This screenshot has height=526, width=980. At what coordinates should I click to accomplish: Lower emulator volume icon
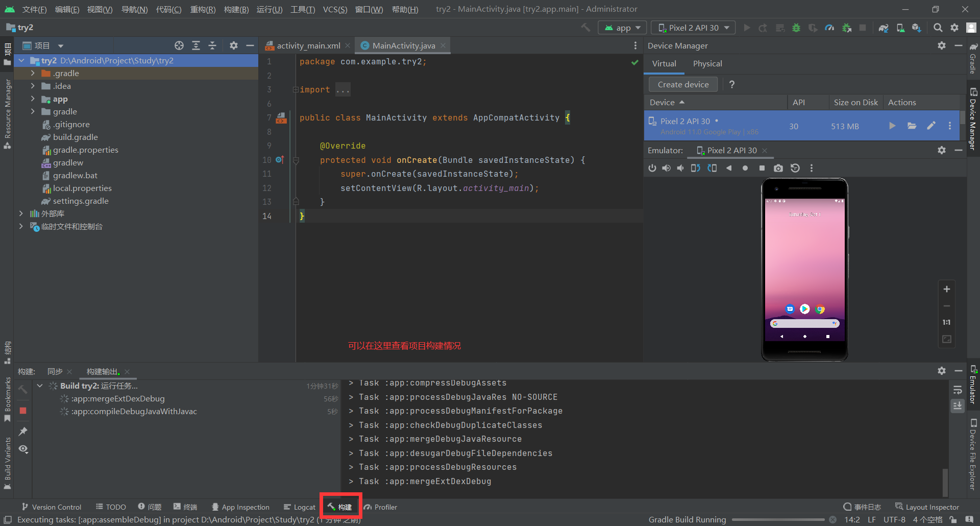coord(680,168)
